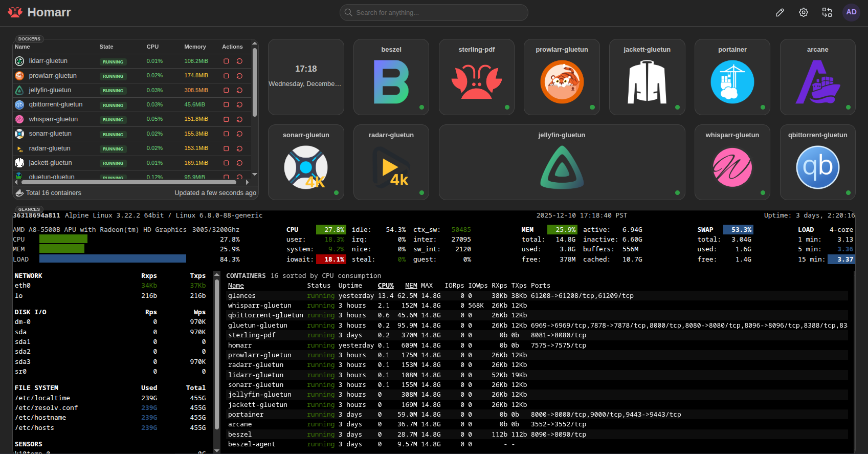Click the Glances CPU usage bar

point(63,239)
